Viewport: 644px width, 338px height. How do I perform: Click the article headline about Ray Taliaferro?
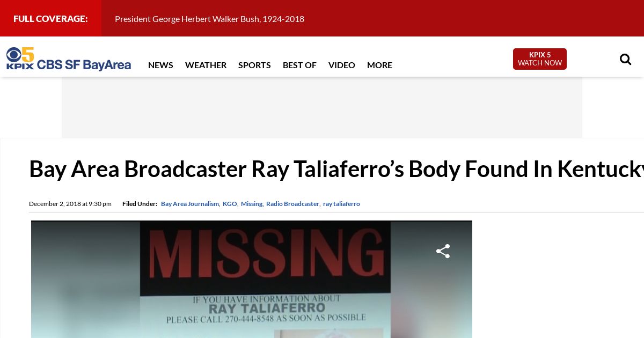pos(336,169)
